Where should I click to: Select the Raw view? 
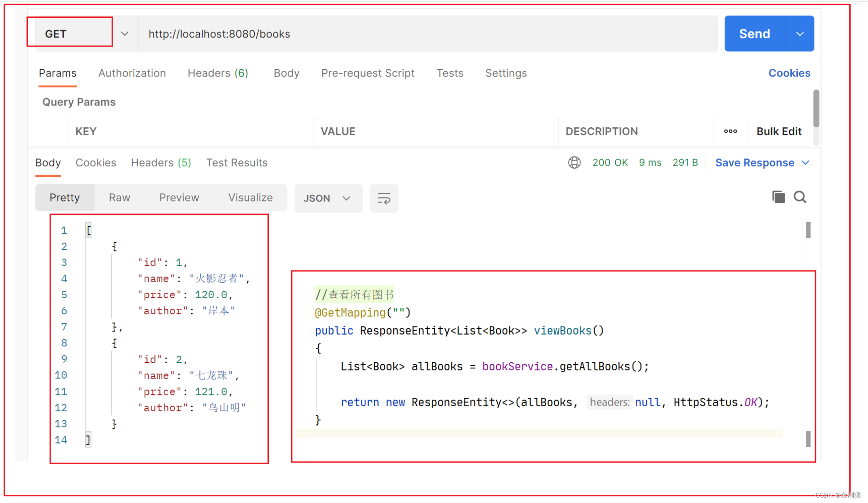120,198
